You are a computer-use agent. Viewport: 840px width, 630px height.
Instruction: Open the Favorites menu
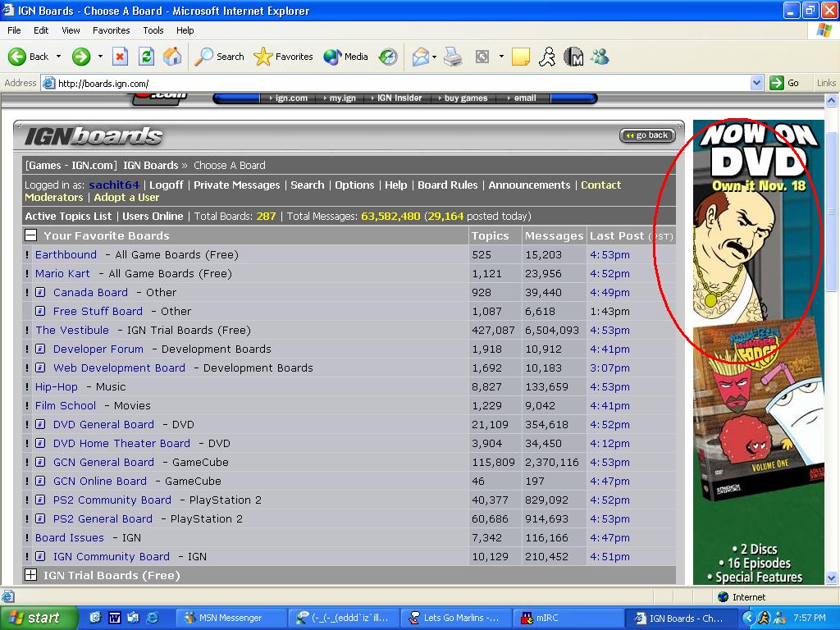(x=111, y=30)
